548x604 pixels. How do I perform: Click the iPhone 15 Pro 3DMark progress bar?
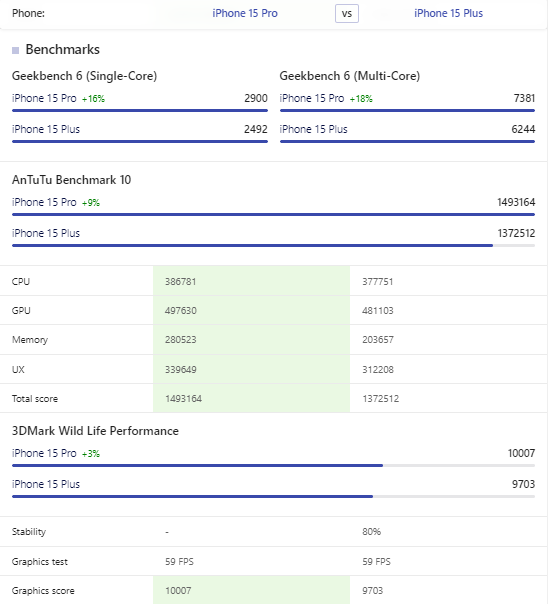[273, 466]
